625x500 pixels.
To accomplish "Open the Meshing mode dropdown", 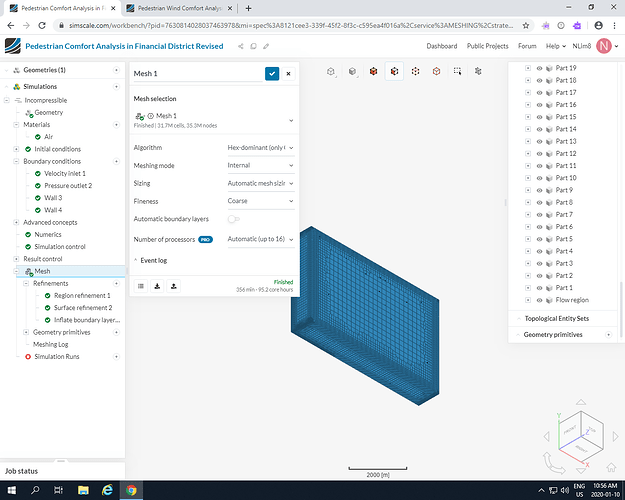I will [260, 165].
